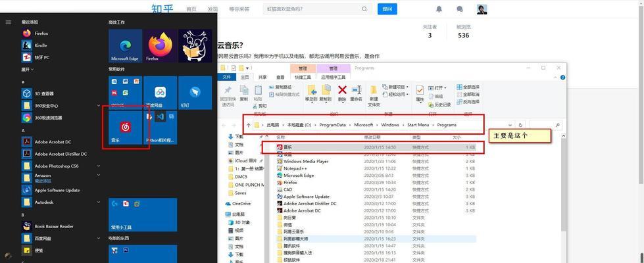
Task: Switch to the 应用程序工具 ribbon tab
Action: [x=333, y=77]
